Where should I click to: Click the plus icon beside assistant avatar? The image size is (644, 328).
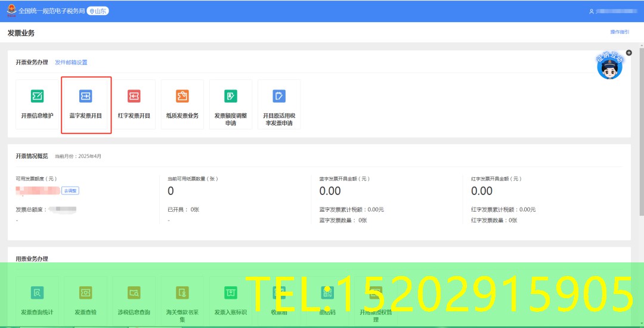(629, 53)
